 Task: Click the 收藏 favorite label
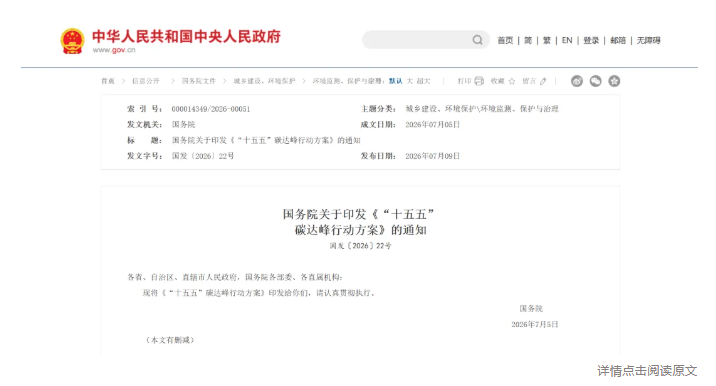pyautogui.click(x=498, y=81)
